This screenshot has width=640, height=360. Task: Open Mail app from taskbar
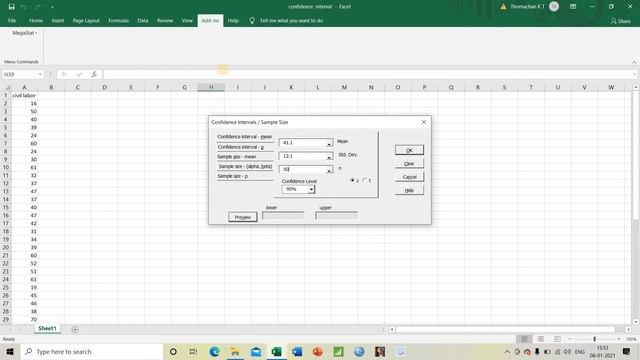[x=256, y=351]
